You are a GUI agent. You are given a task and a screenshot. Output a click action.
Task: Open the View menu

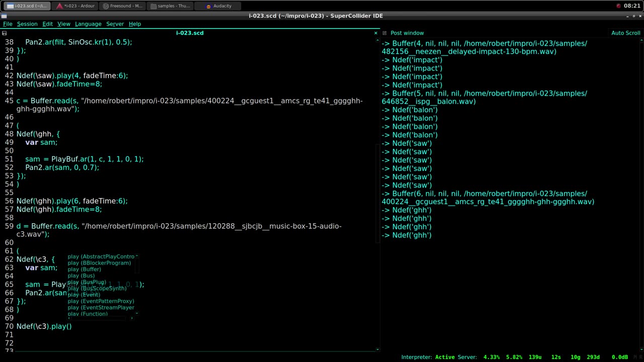(x=64, y=24)
